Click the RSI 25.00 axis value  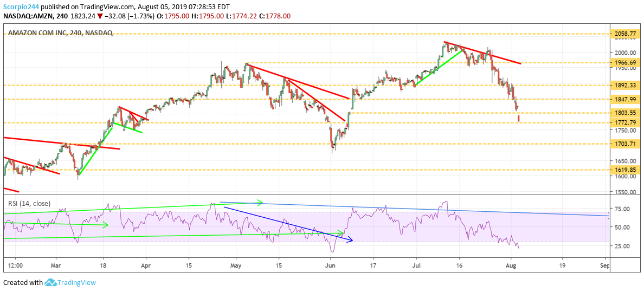622,246
